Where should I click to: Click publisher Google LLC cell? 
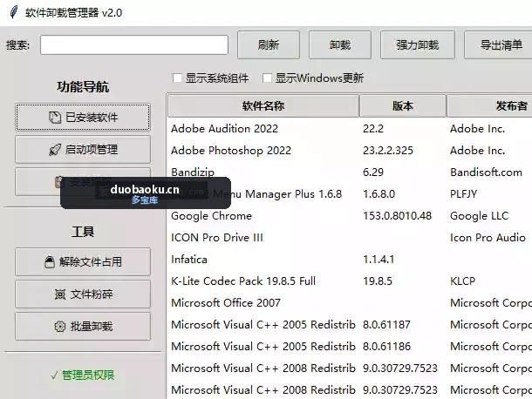click(x=479, y=216)
